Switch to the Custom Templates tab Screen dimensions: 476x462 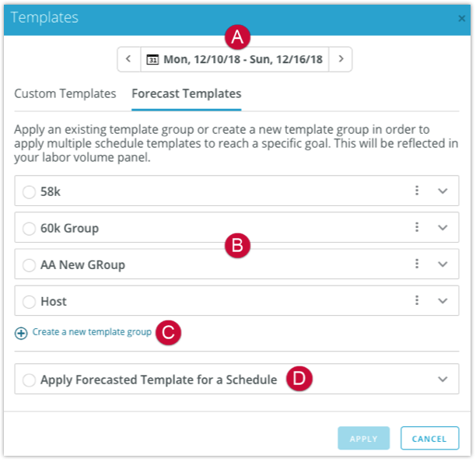(65, 93)
